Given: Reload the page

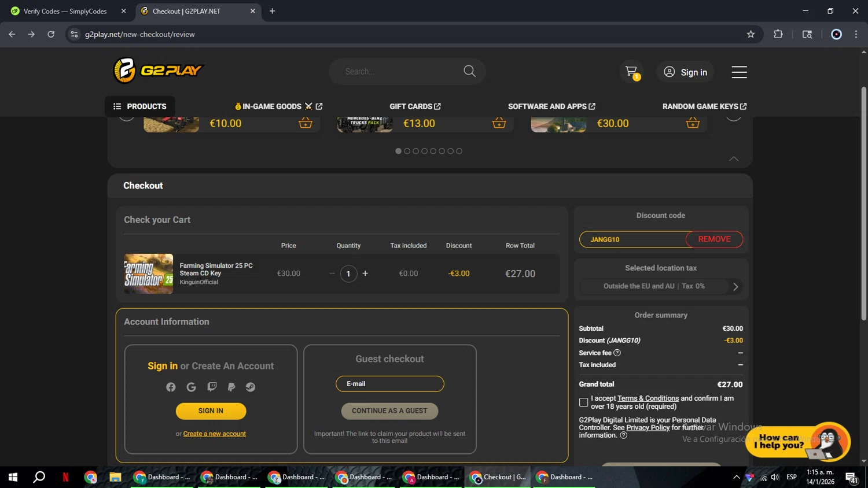Looking at the screenshot, I should click(x=51, y=34).
